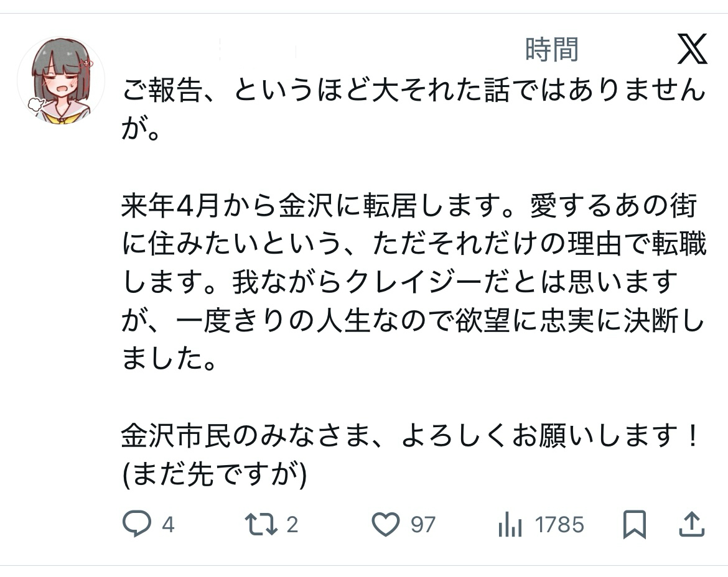Bookmark this post
The height and width of the screenshot is (577, 728).
[634, 525]
